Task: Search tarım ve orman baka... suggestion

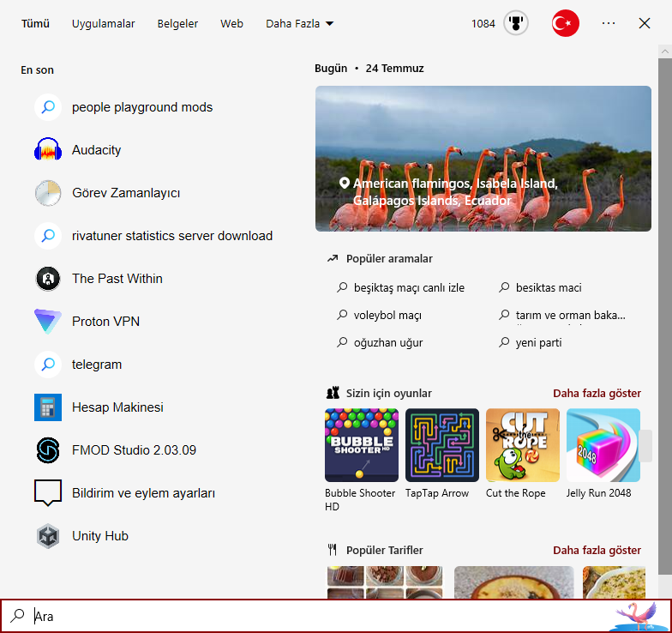Action: [x=562, y=316]
